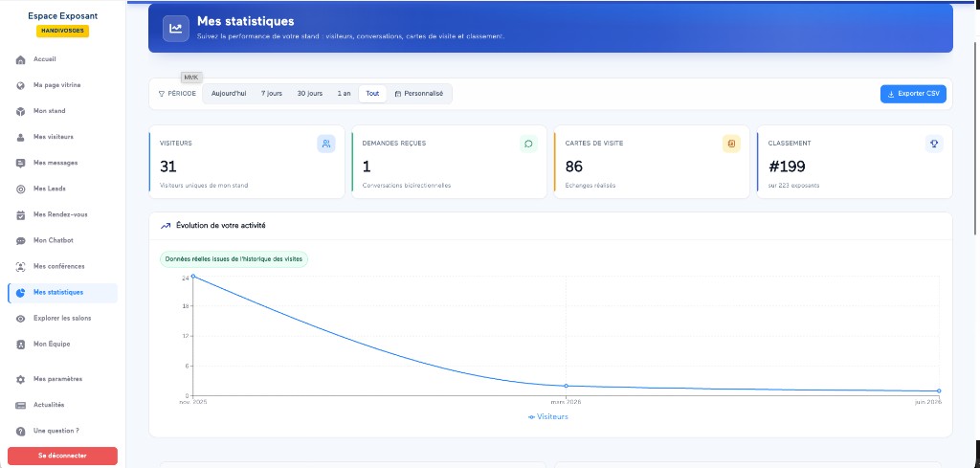Choose the 1 an period option
The image size is (980, 468).
coord(344,94)
